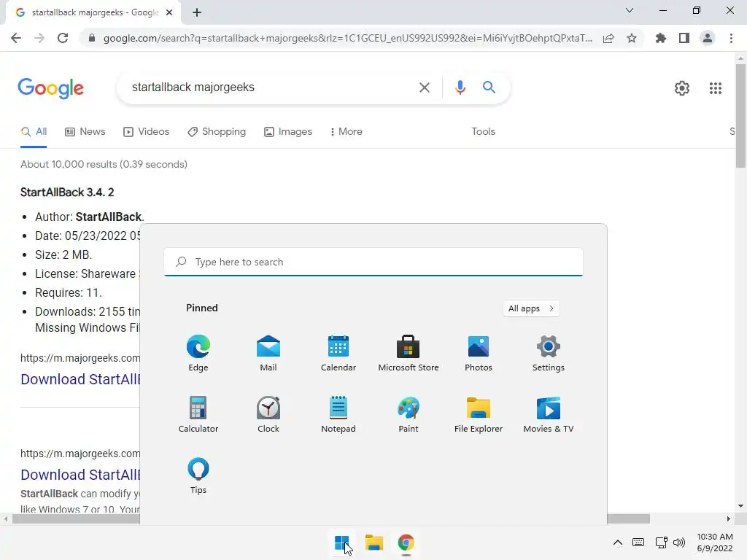Launch the Calculator app

tap(198, 414)
